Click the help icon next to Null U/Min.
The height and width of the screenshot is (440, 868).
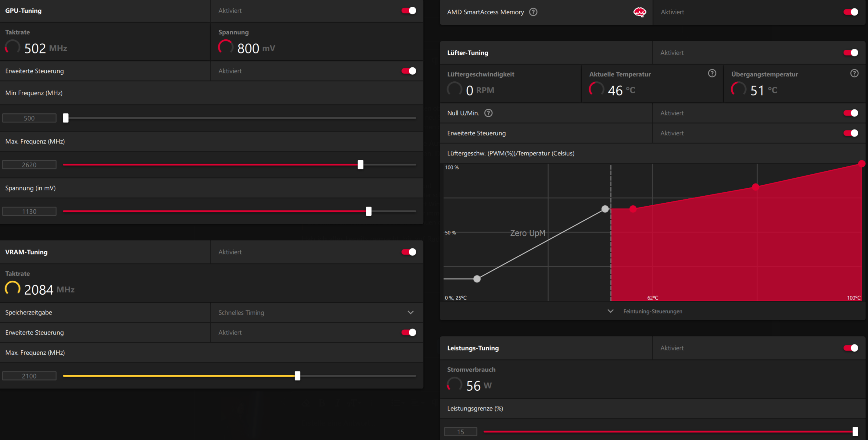click(488, 113)
